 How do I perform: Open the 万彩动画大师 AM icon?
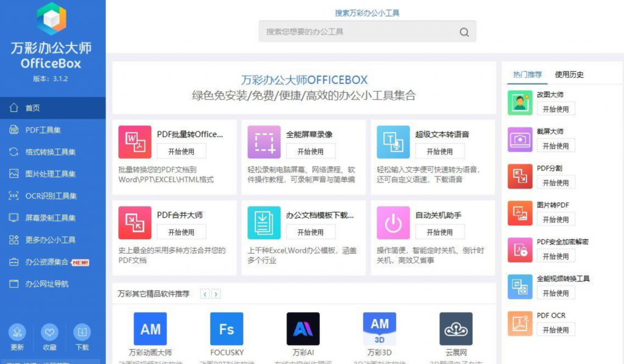pyautogui.click(x=151, y=329)
